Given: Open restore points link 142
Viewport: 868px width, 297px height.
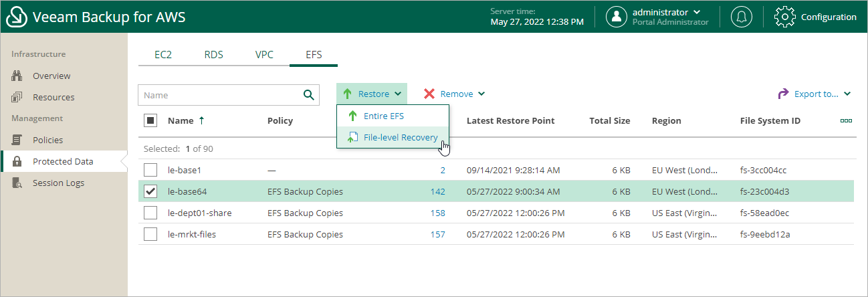Looking at the screenshot, I should pos(438,192).
